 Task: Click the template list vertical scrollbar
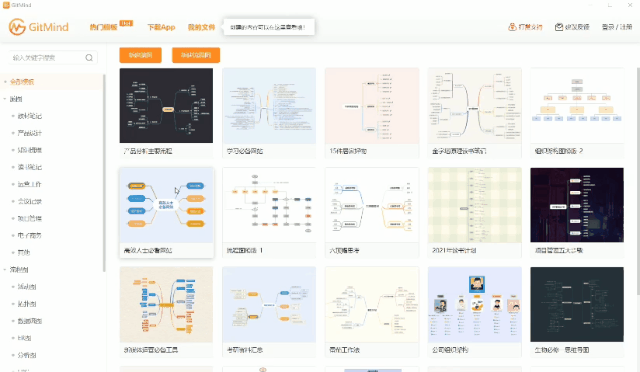click(638, 181)
